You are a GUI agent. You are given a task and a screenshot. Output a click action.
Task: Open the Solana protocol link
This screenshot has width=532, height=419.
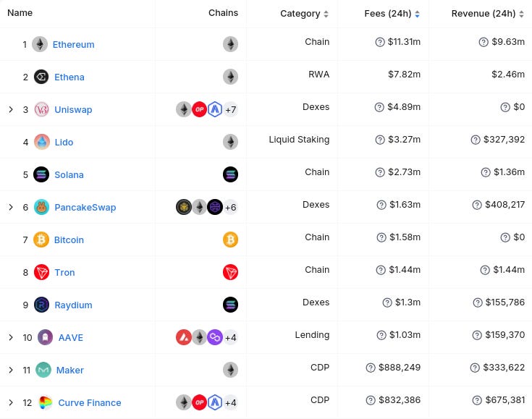(x=69, y=174)
